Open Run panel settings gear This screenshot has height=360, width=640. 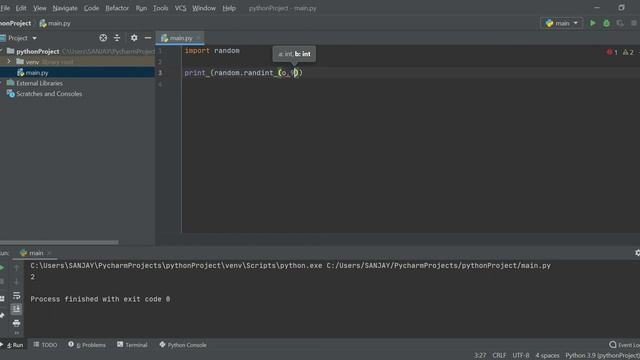[637, 253]
